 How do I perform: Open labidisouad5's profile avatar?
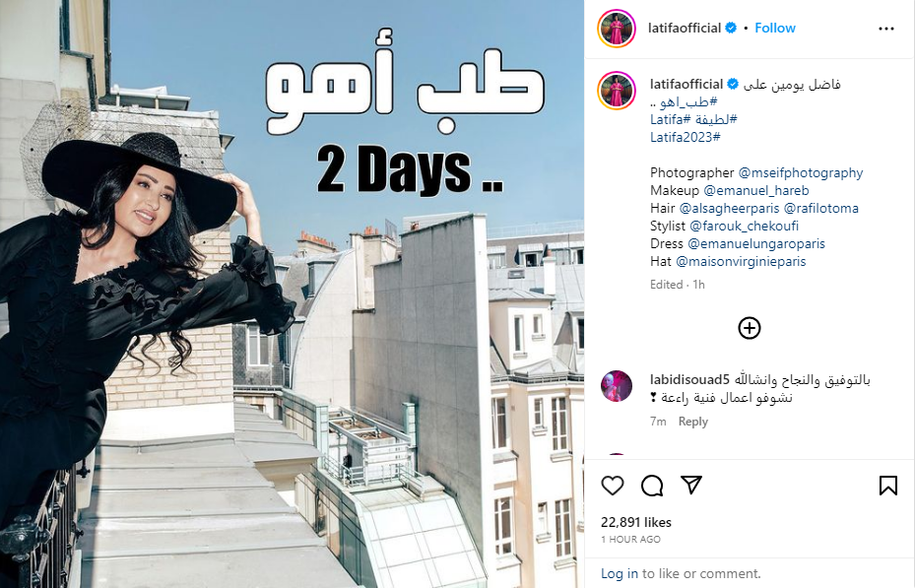[617, 385]
